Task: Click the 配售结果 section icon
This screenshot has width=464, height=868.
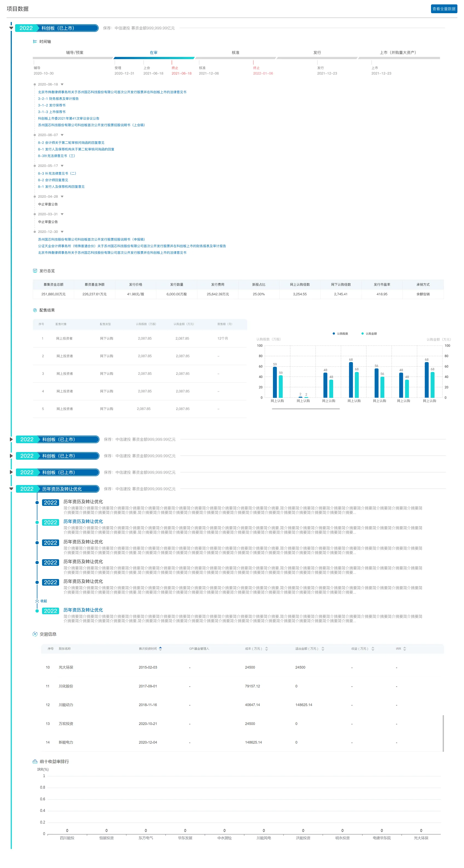Action: [35, 310]
